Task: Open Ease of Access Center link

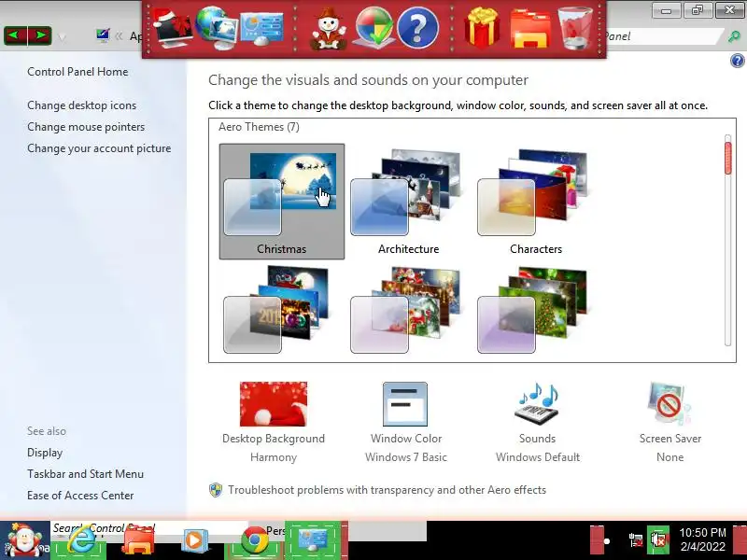Action: pyautogui.click(x=80, y=496)
